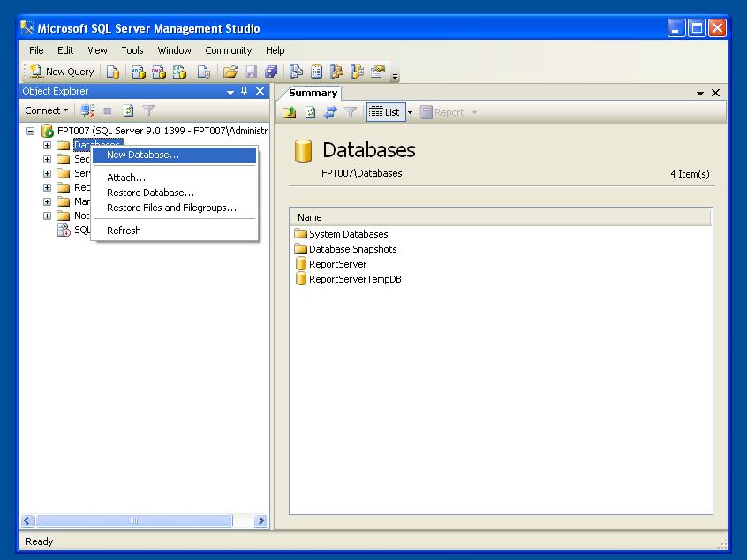This screenshot has width=747, height=560.
Task: Open the Community menu
Action: click(228, 50)
